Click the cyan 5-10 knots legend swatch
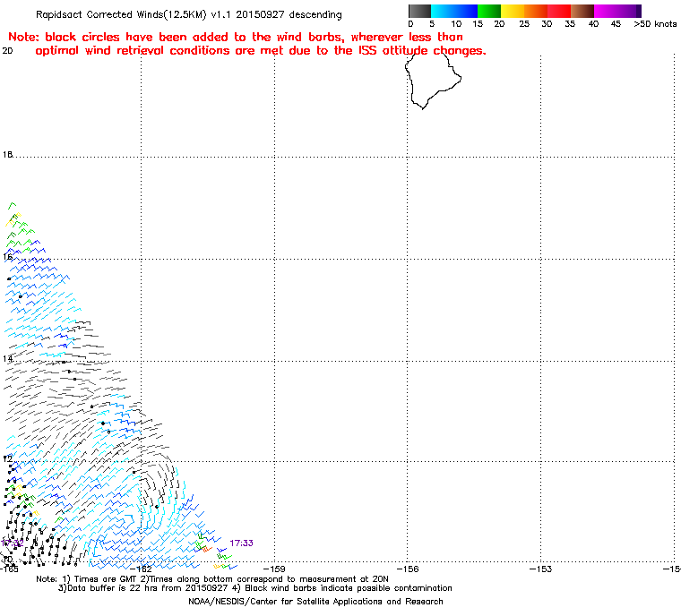681x616 pixels. tap(442, 11)
